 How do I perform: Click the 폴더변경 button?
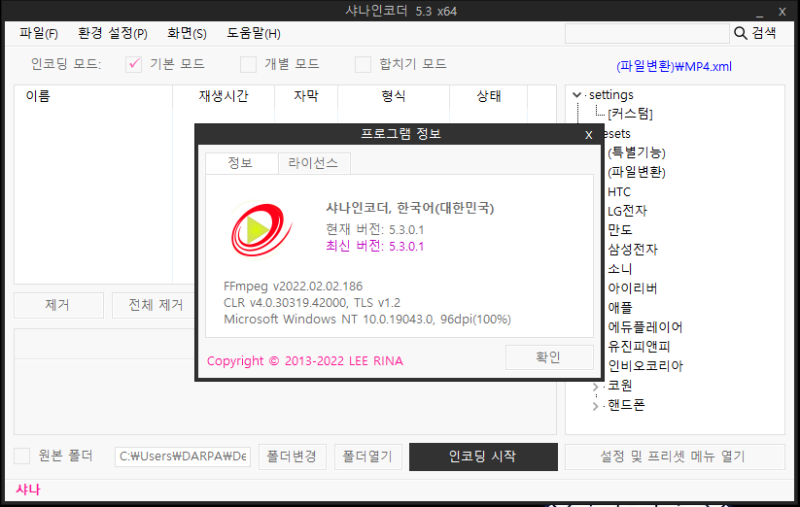[292, 456]
